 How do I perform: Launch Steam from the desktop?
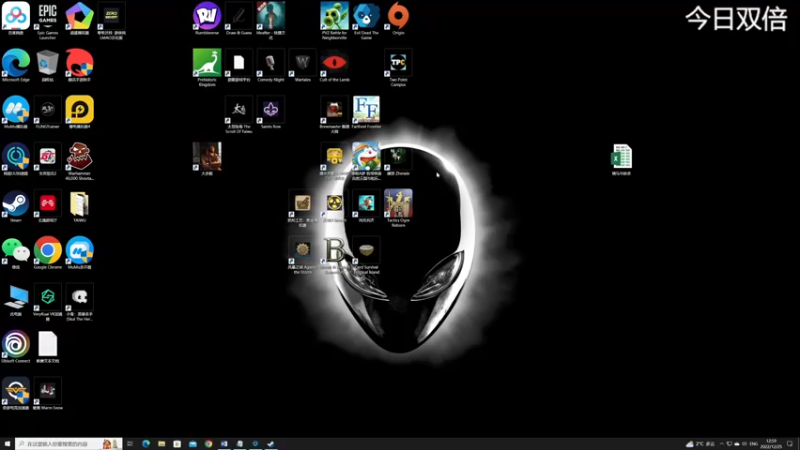16,206
